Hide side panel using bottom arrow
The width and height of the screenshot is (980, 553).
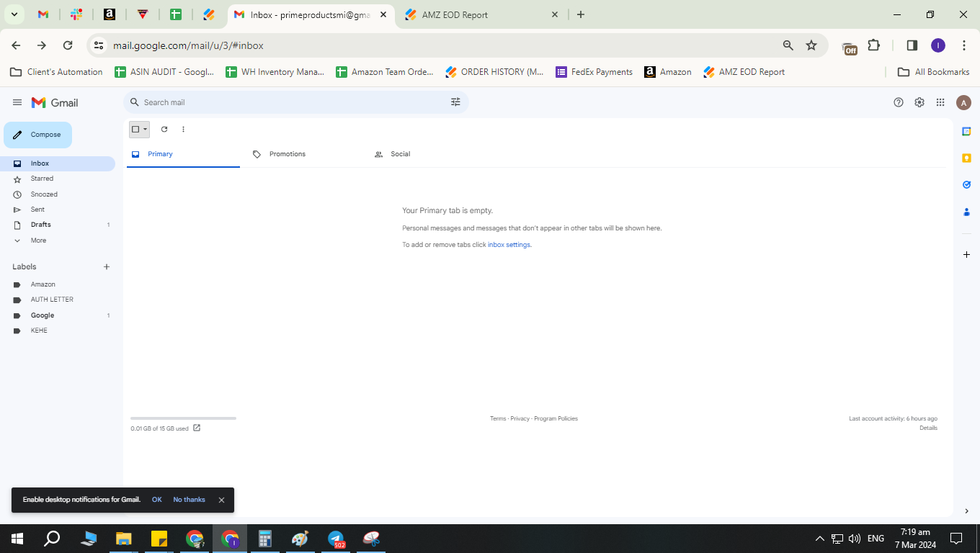(x=967, y=511)
